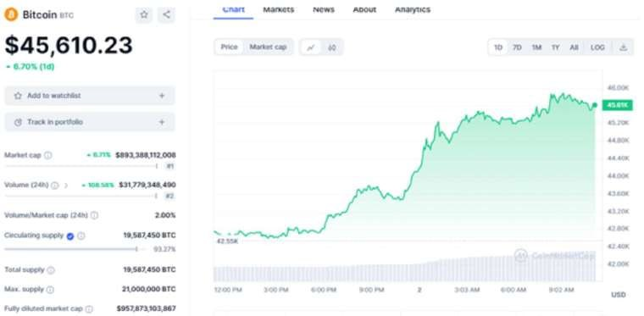Select the 1M time range

[536, 47]
